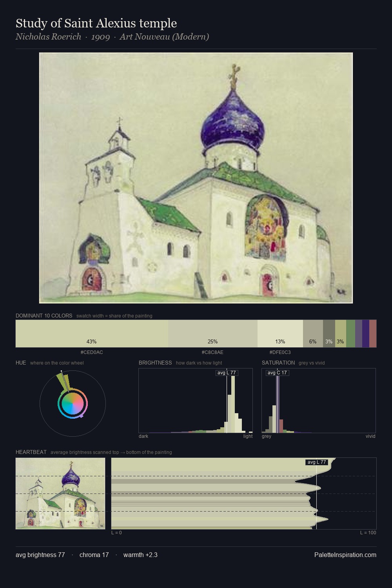Click the artist name Nicholas Roerich

tap(48, 37)
